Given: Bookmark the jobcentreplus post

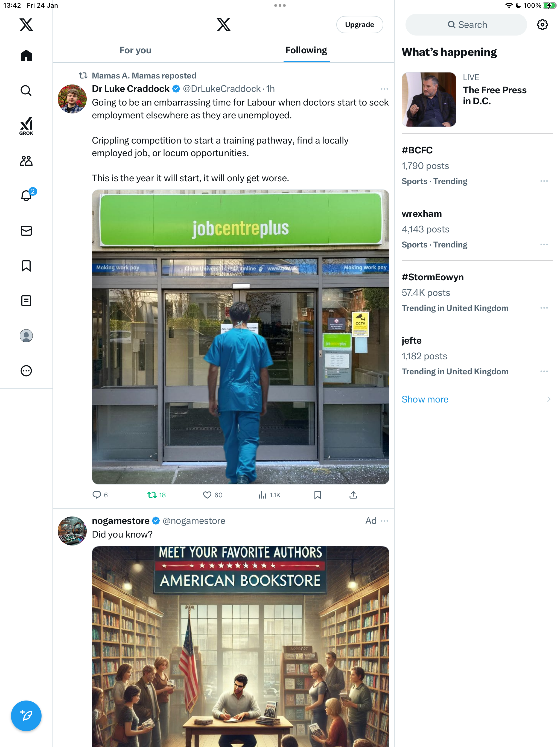Looking at the screenshot, I should coord(317,495).
